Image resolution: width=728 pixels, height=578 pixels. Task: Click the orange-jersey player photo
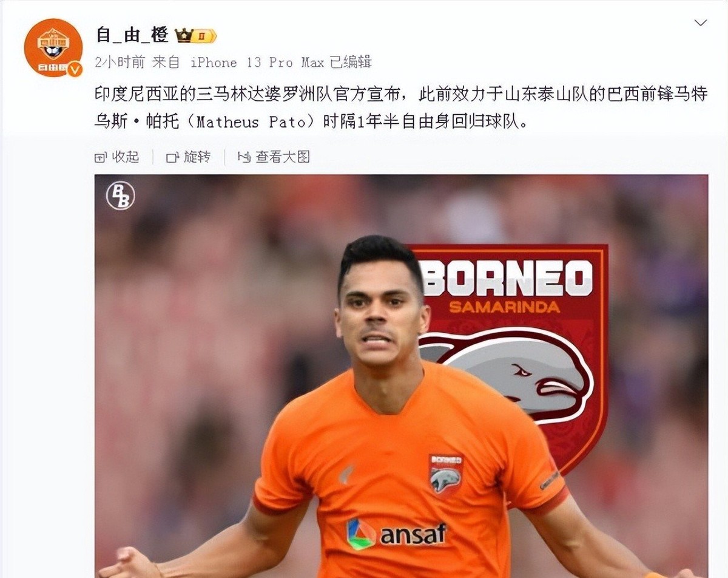401,376
